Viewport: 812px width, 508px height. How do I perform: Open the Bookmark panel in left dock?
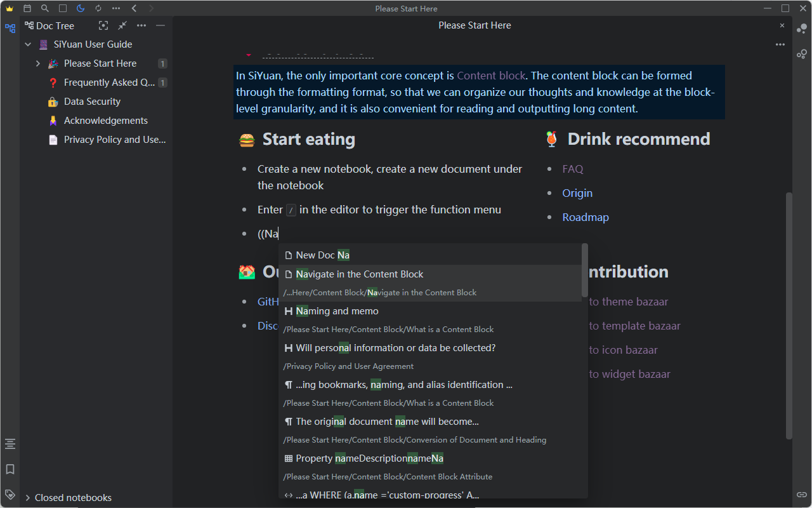click(10, 469)
